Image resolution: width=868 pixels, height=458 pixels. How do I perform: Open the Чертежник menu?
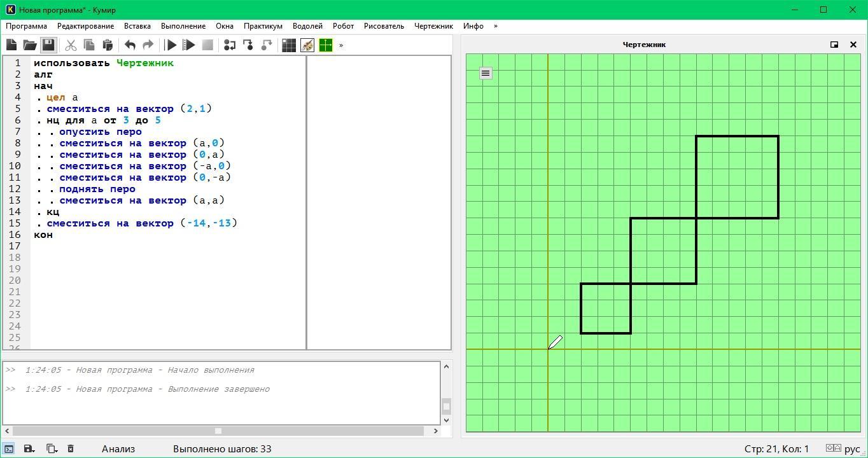(x=433, y=26)
